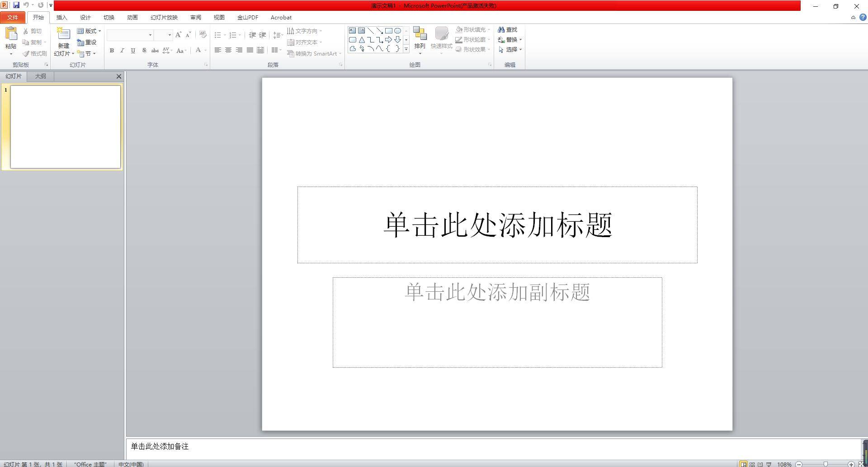Open the View (视图) ribbon tab

tap(219, 17)
